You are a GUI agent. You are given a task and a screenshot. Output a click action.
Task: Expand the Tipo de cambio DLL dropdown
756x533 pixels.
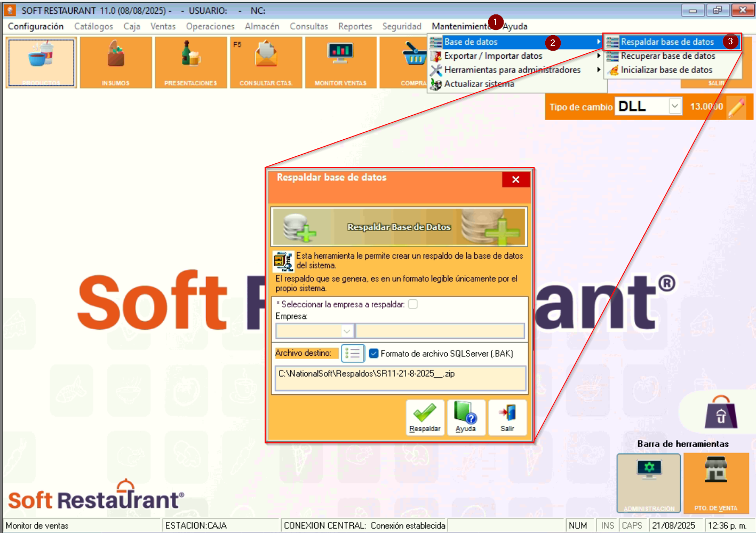[x=675, y=106]
